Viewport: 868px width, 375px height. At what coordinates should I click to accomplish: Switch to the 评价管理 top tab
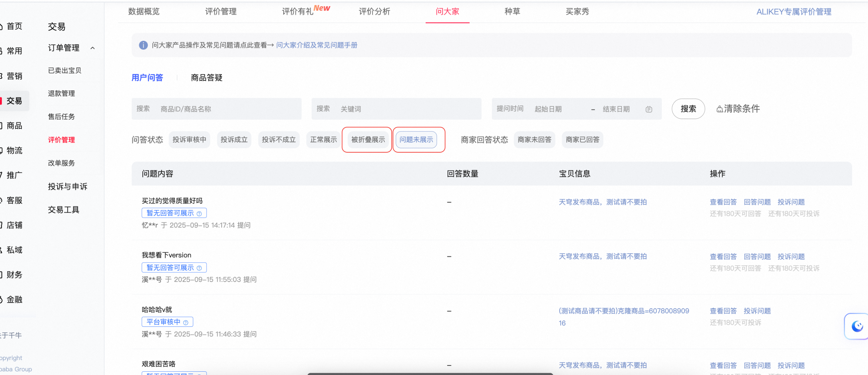tap(221, 12)
